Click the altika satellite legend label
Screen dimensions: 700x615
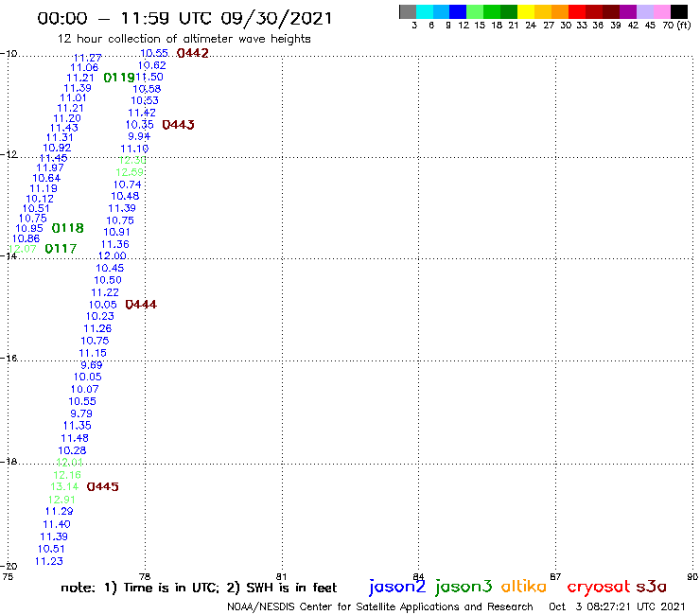(523, 586)
